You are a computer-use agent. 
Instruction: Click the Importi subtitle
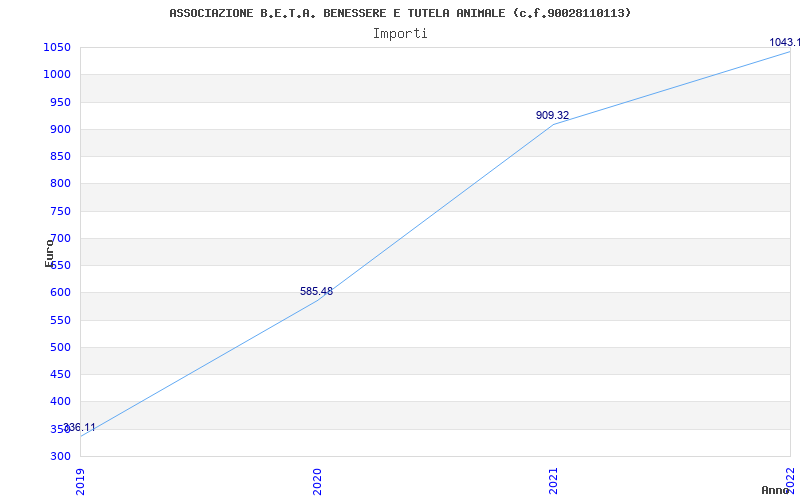pyautogui.click(x=400, y=34)
